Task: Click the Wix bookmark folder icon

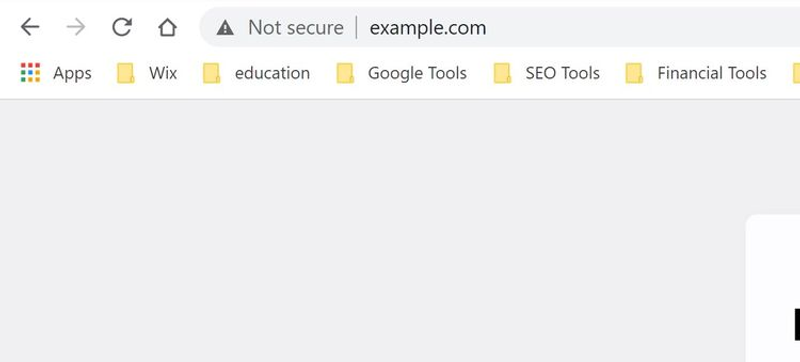Action: click(x=126, y=73)
